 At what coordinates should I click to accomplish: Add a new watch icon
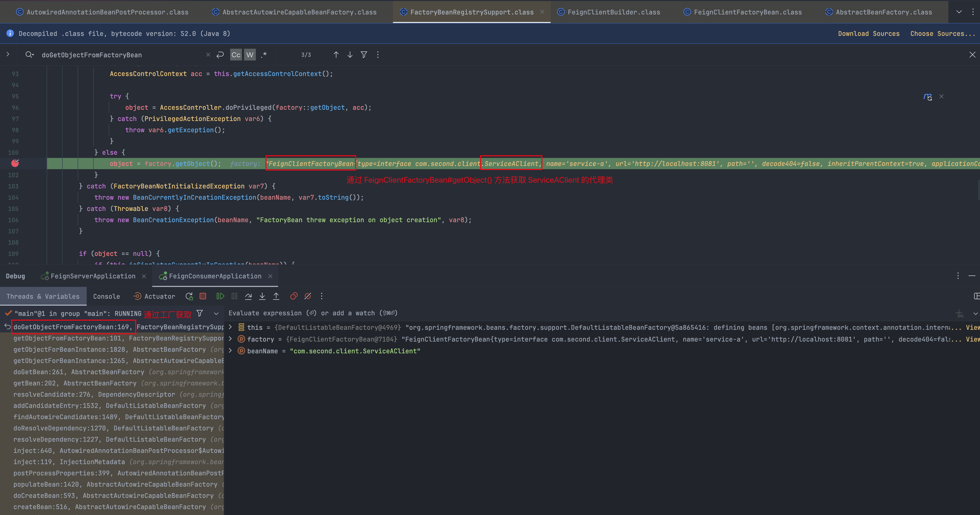[959, 314]
